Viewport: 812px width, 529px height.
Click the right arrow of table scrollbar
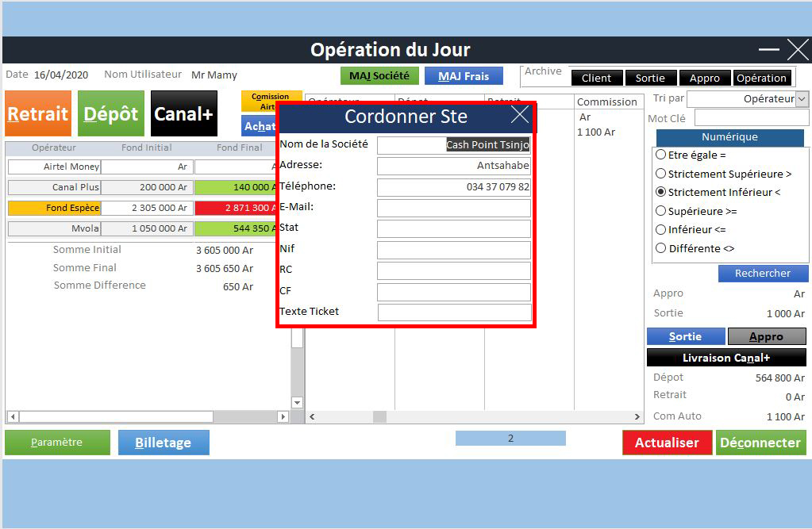[637, 416]
